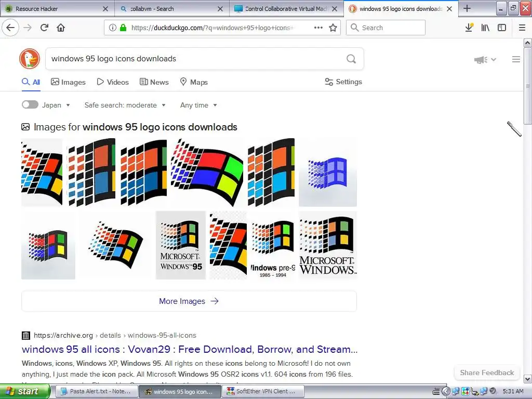The width and height of the screenshot is (532, 399).
Task: Open the Microsoft Windows text logo thumbnail
Action: [x=328, y=245]
